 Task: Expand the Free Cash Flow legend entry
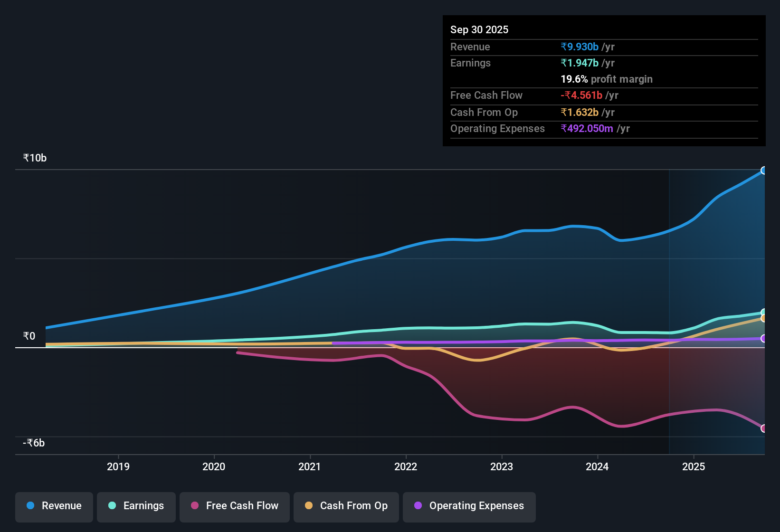click(234, 506)
